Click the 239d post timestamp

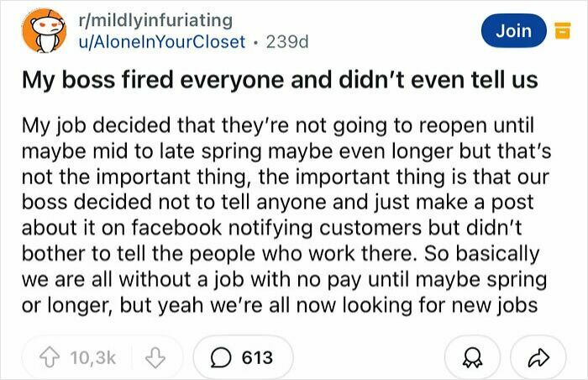coord(286,41)
